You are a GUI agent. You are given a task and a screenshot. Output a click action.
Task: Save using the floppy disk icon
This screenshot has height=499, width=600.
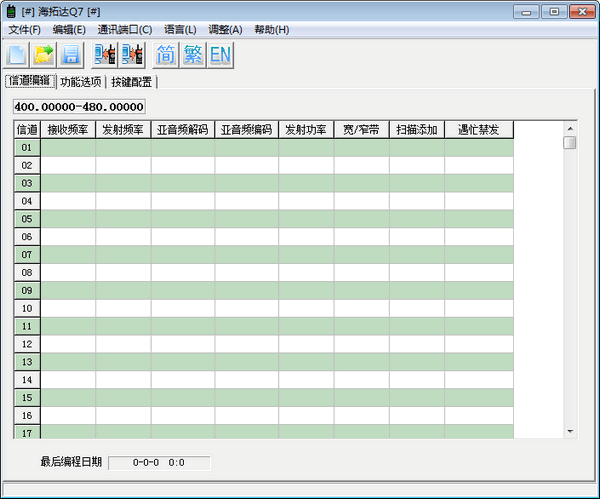click(72, 54)
